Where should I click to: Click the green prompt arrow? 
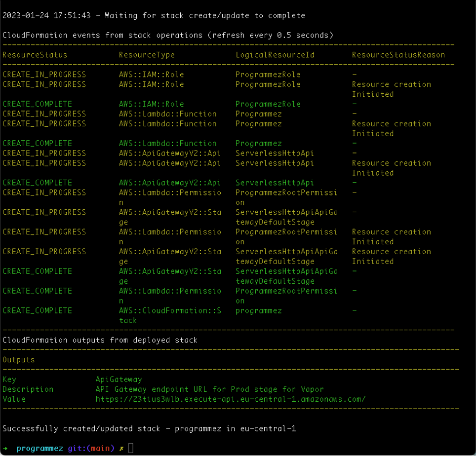tap(5, 449)
